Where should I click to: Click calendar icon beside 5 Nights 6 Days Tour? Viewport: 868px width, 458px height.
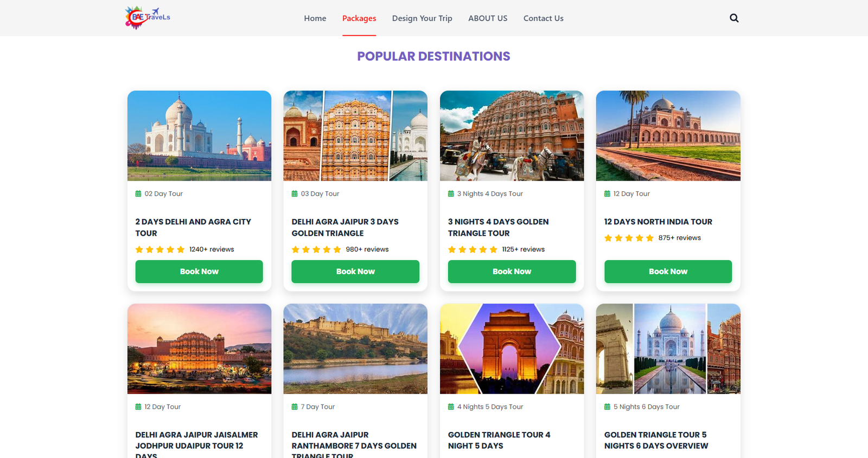607,407
